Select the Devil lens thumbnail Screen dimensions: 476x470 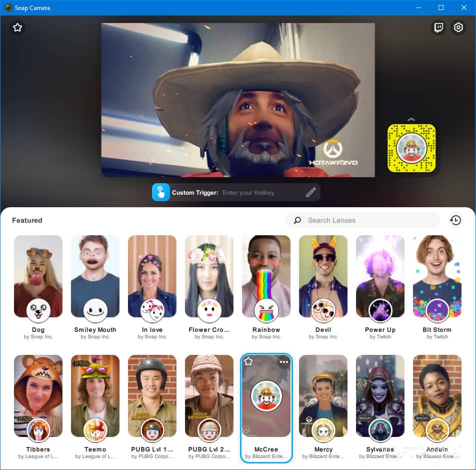tap(323, 276)
